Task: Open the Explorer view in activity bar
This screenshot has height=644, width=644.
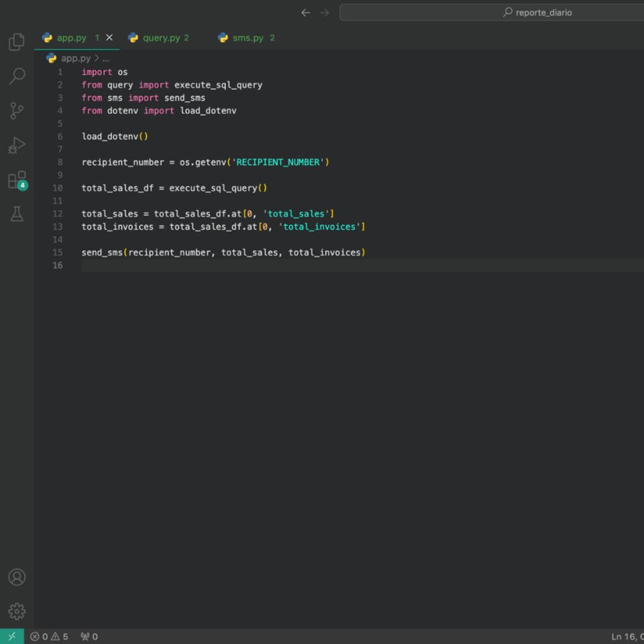Action: tap(17, 42)
